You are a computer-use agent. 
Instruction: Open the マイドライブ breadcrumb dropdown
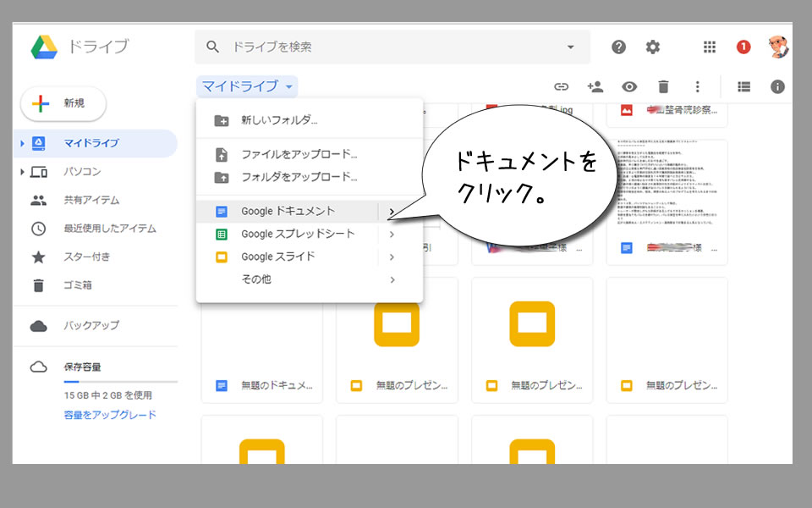[x=247, y=86]
